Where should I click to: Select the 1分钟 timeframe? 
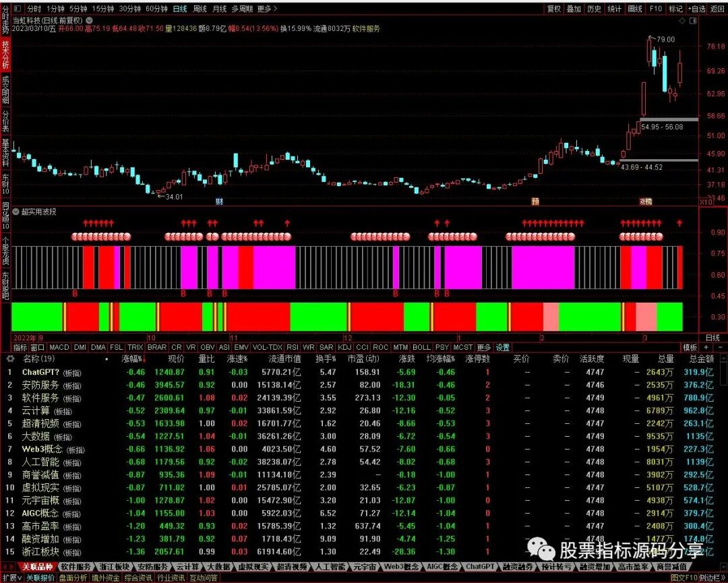(56, 9)
